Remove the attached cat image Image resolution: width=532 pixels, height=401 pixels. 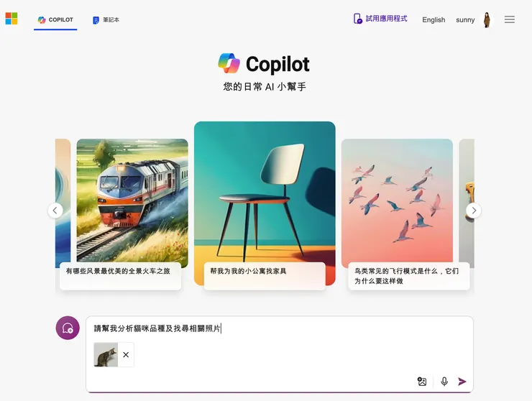[126, 354]
